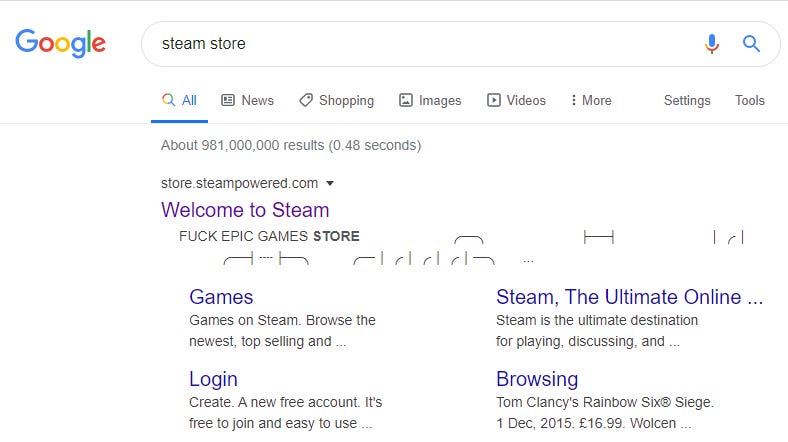788x442 pixels.
Task: Click the newspaper icon beside News
Action: (228, 100)
